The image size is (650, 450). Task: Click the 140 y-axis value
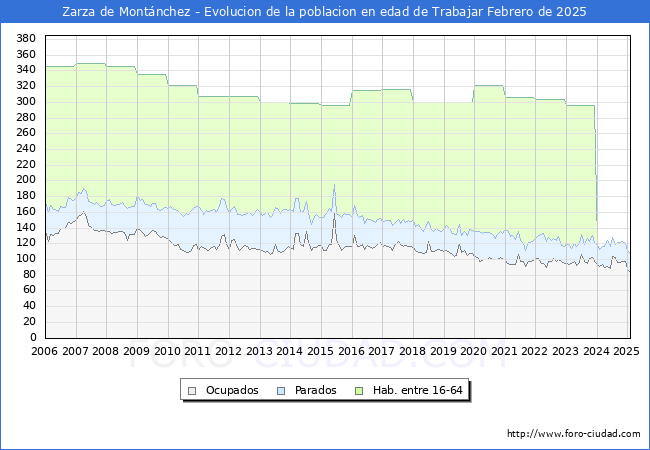26,227
